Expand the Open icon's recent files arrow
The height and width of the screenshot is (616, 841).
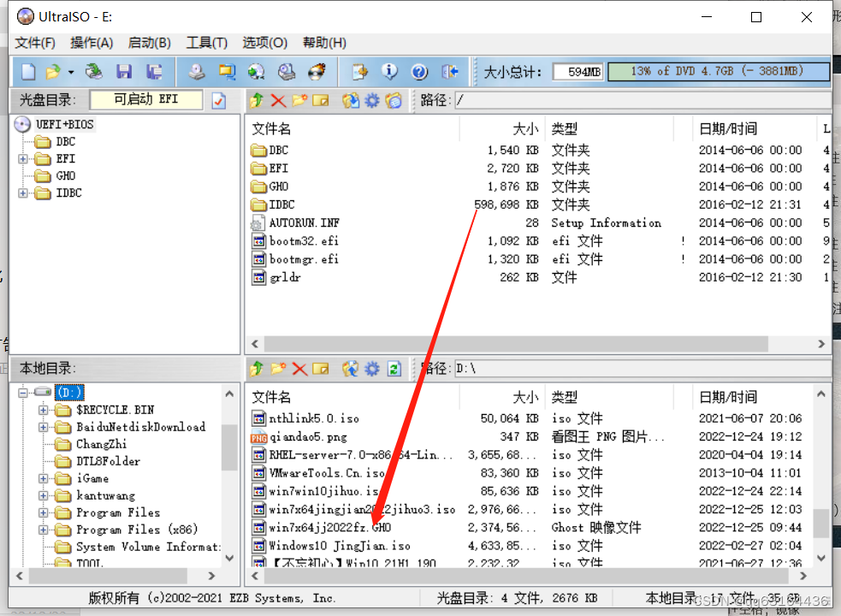(71, 72)
